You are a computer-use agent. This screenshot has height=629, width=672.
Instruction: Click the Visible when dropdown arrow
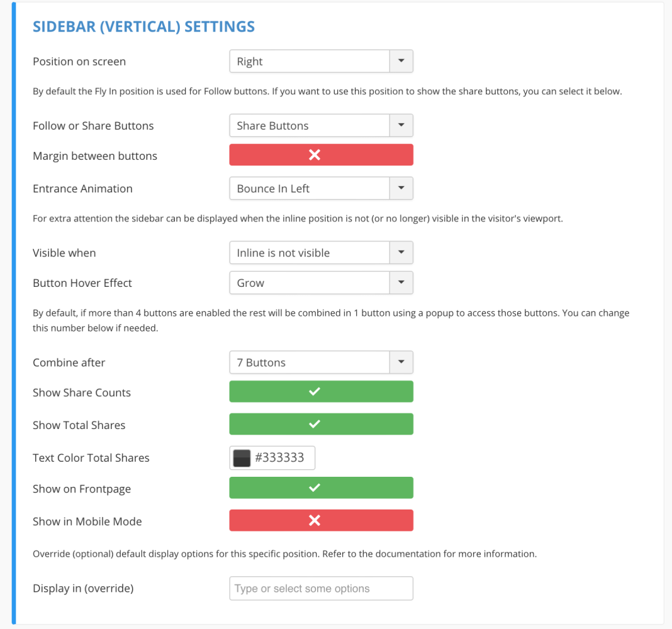point(401,252)
